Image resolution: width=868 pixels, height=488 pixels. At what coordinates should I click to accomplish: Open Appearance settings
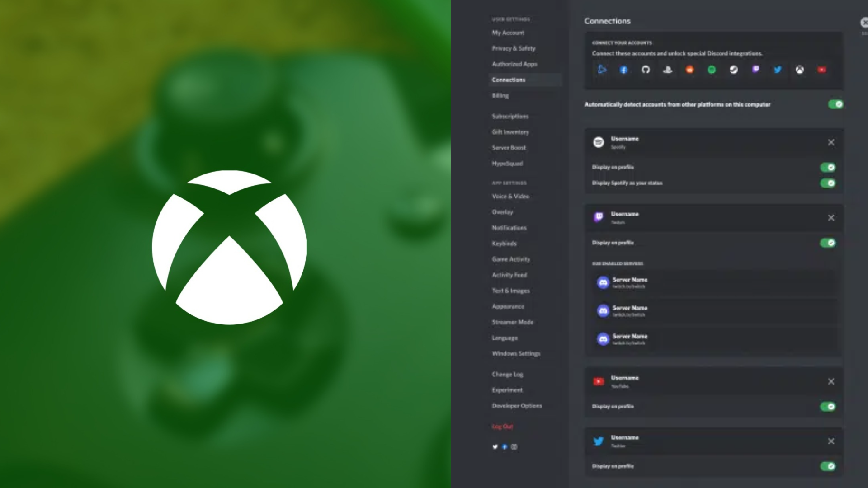pyautogui.click(x=508, y=306)
